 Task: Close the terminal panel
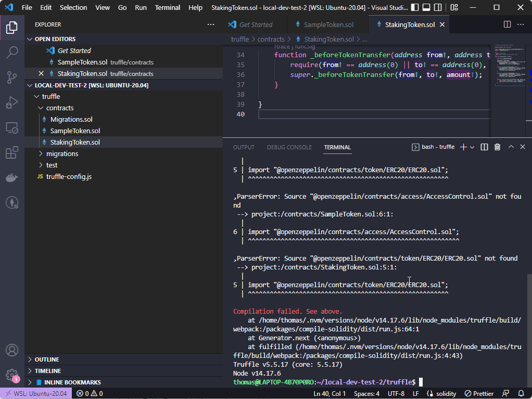[x=523, y=147]
